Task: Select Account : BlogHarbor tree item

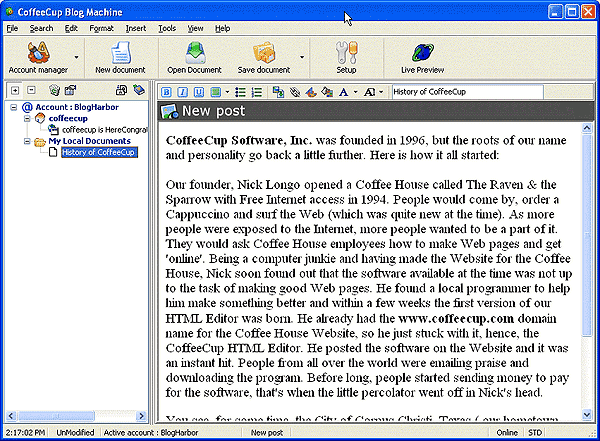Action: tap(77, 107)
